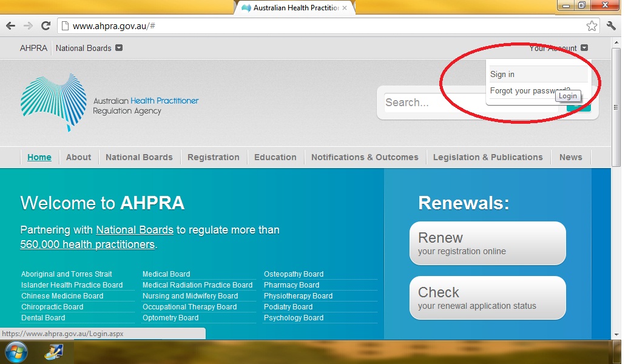This screenshot has height=364, width=631.
Task: Click the back navigation arrow
Action: point(10,25)
